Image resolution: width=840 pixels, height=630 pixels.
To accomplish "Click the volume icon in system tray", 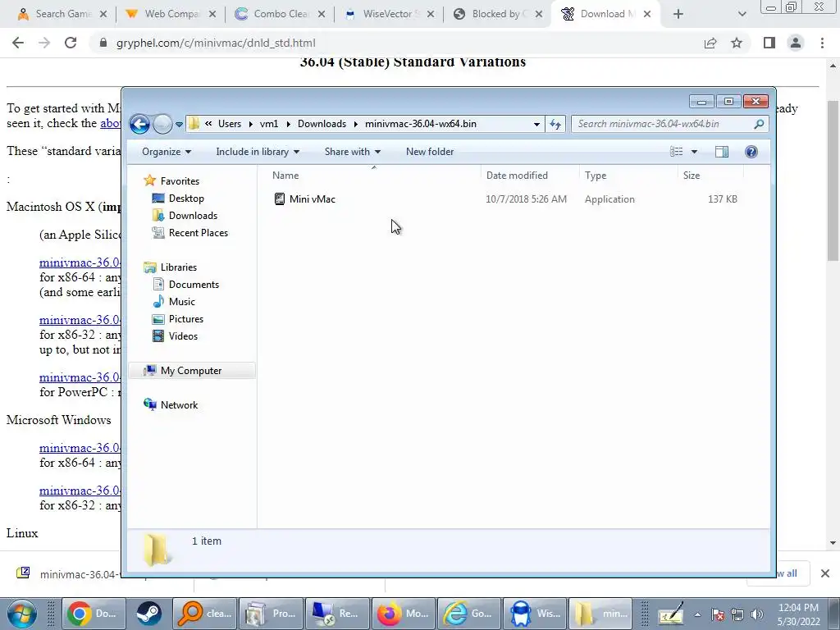I will point(757,614).
